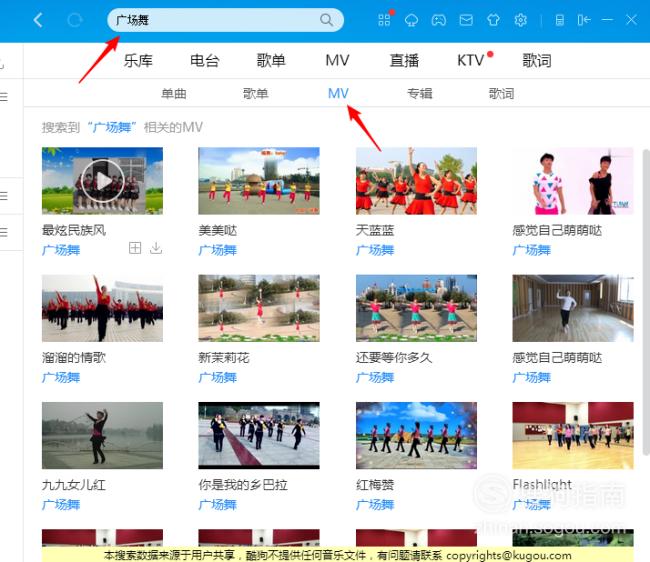Select the 歌单 search result filter
The image size is (650, 562).
[255, 94]
